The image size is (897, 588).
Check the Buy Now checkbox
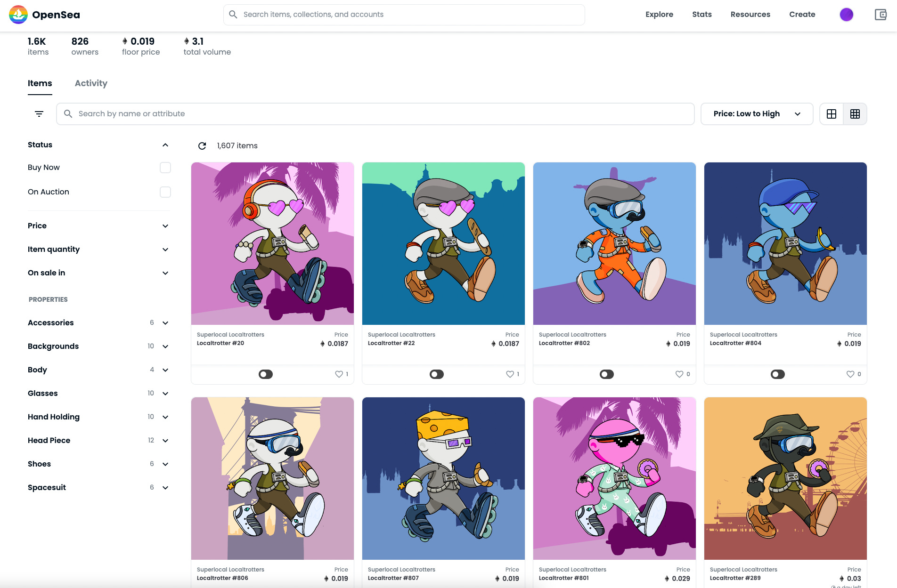tap(165, 168)
